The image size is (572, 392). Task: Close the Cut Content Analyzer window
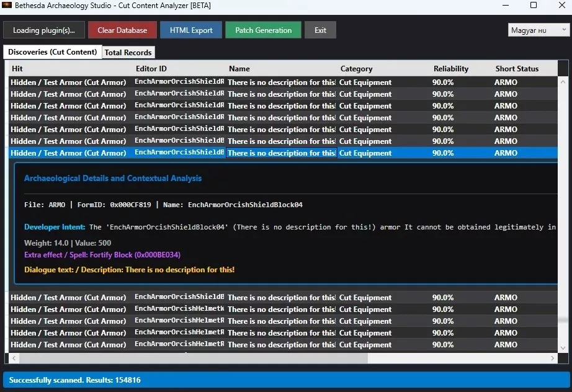562,5
